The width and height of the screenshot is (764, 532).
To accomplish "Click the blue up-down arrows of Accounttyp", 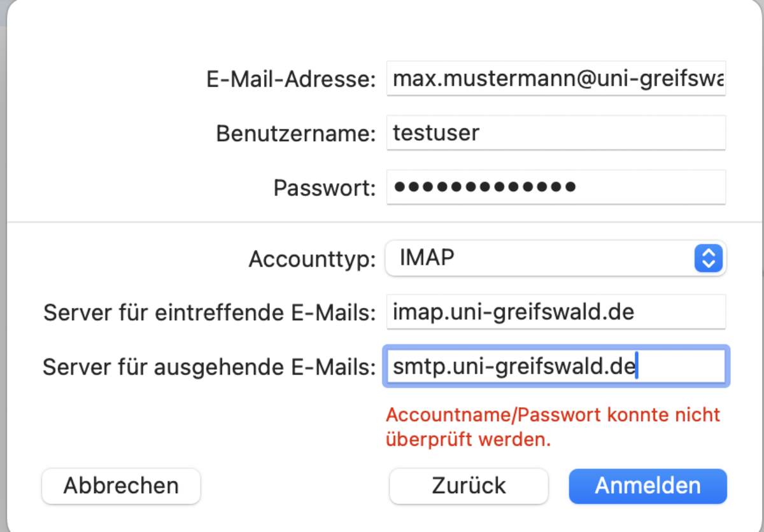I will click(x=708, y=258).
